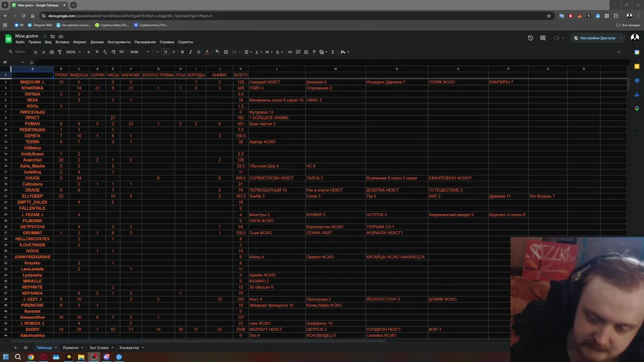Choose the text color

coord(207,52)
